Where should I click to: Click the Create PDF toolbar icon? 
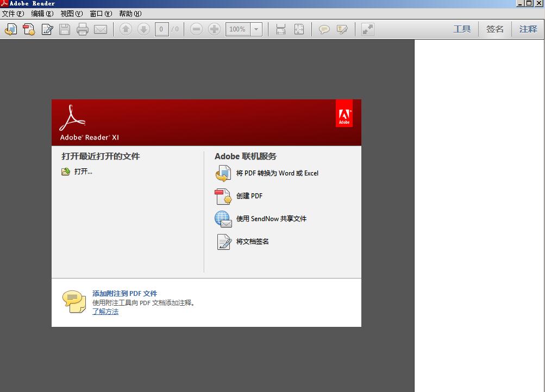coord(29,29)
